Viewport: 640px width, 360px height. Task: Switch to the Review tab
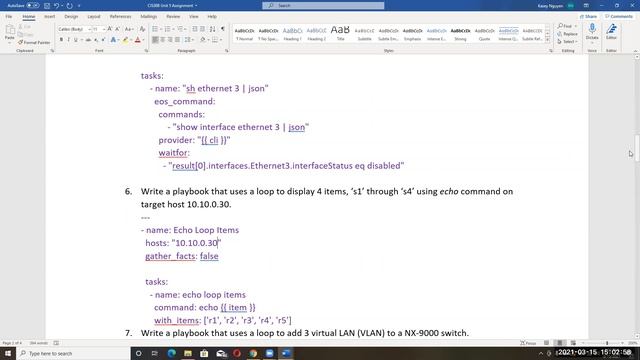click(173, 17)
